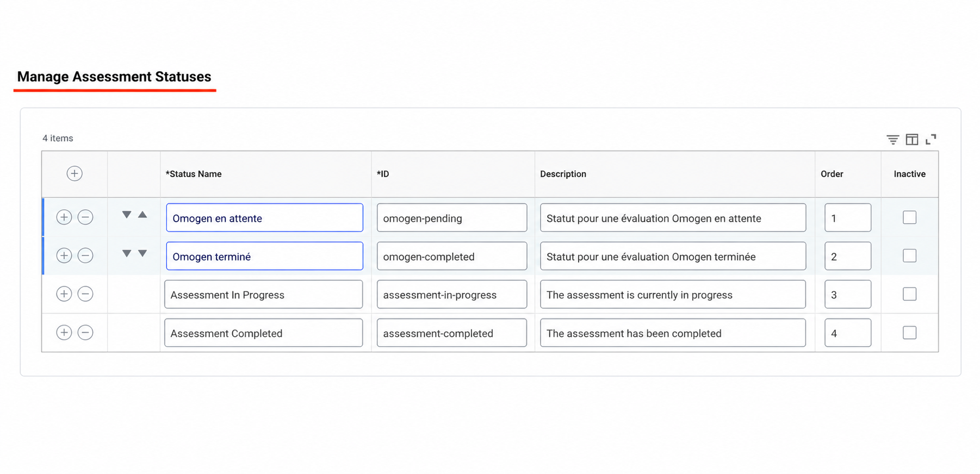
Task: Open the column layout icon
Action: (912, 140)
